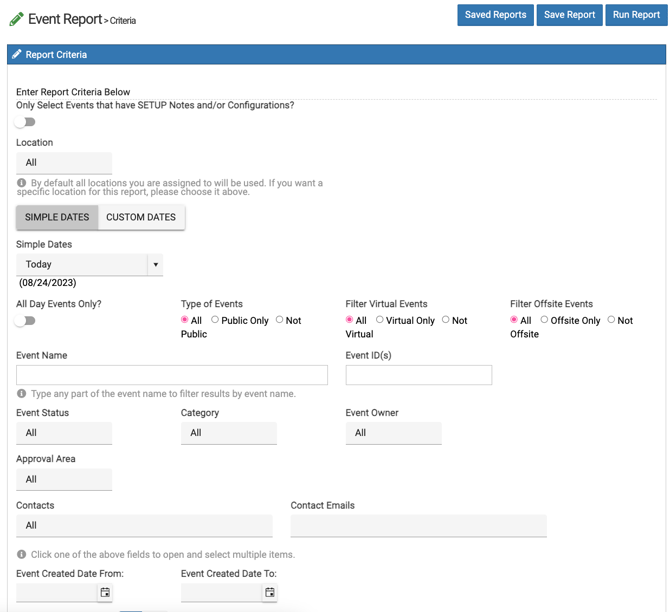Viewport: 670px width, 612px height.
Task: Toggle All Day Events Only switch
Action: tap(25, 321)
